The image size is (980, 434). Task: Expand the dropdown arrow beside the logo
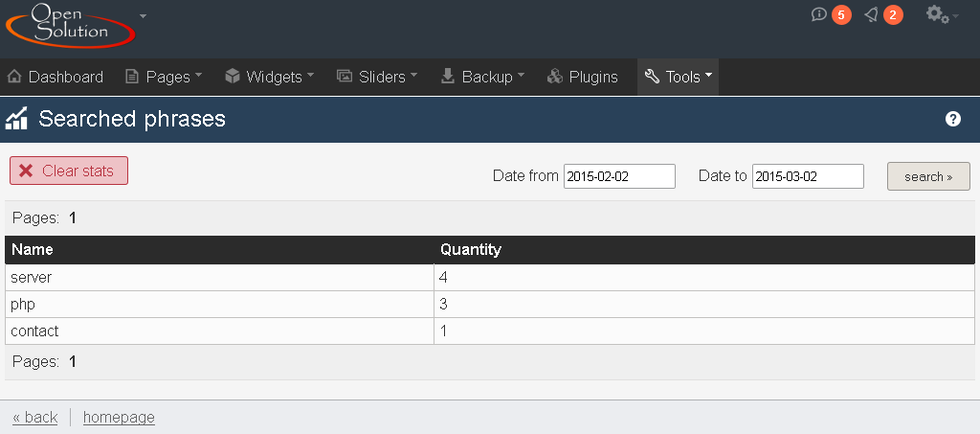point(144,16)
